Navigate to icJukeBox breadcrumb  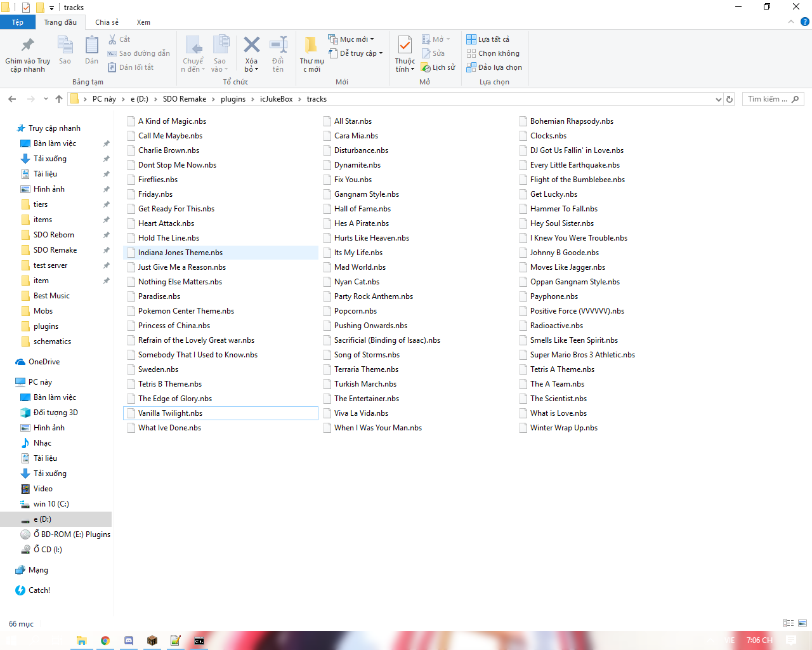(x=277, y=99)
